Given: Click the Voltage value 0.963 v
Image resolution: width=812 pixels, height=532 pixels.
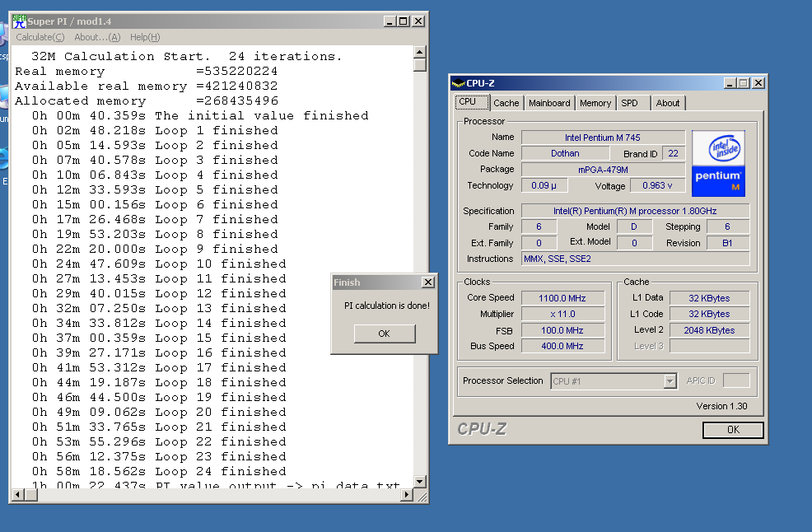Looking at the screenshot, I should 657,185.
